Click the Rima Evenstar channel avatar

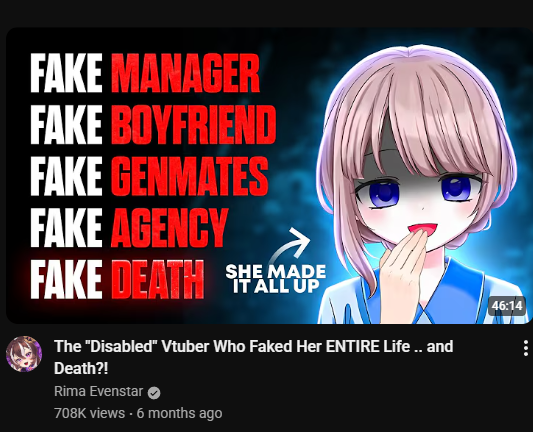24,353
